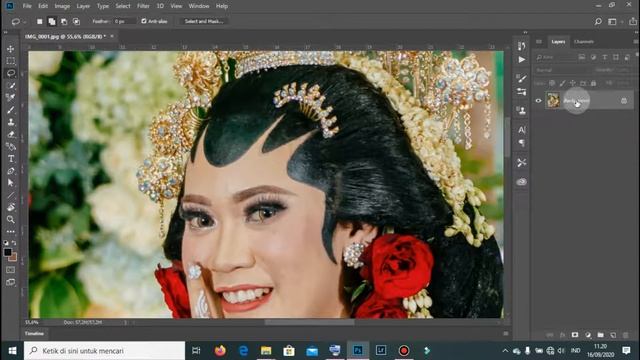Open Select and Mask workspace
Image resolution: width=640 pixels, height=360 pixels.
pos(204,21)
